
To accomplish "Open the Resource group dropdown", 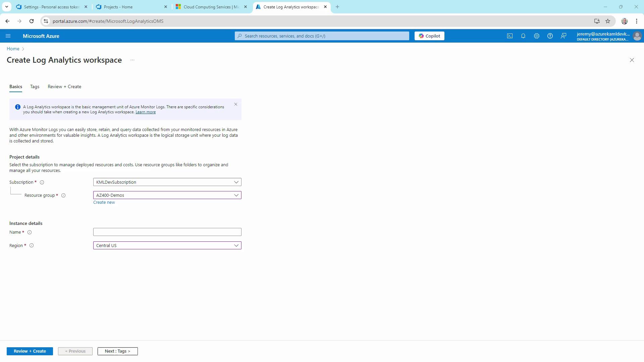I will click(167, 195).
